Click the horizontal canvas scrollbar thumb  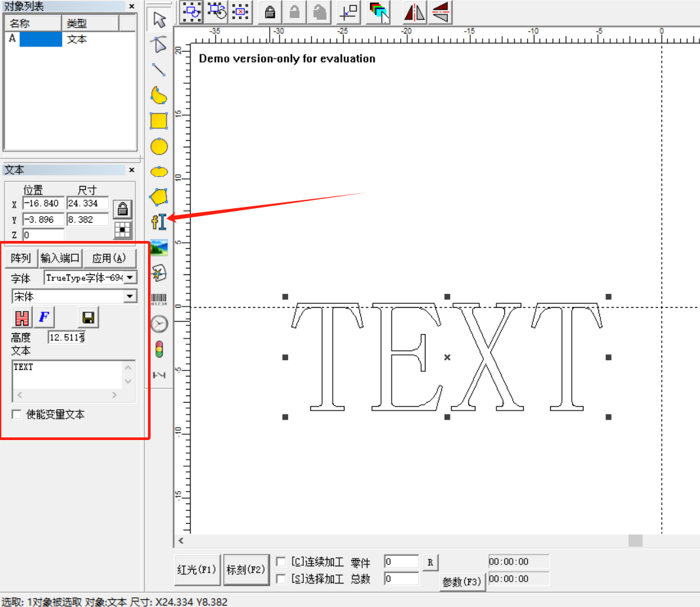[x=635, y=540]
